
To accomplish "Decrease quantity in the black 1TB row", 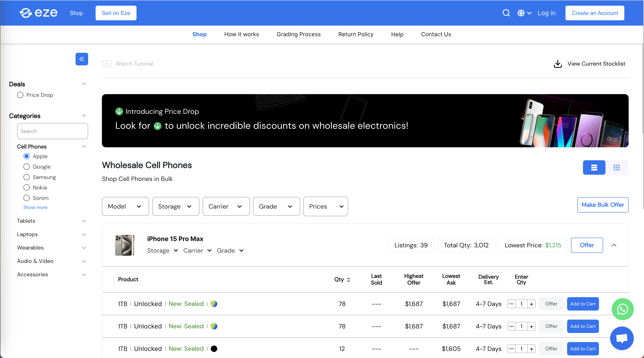I will 511,349.
